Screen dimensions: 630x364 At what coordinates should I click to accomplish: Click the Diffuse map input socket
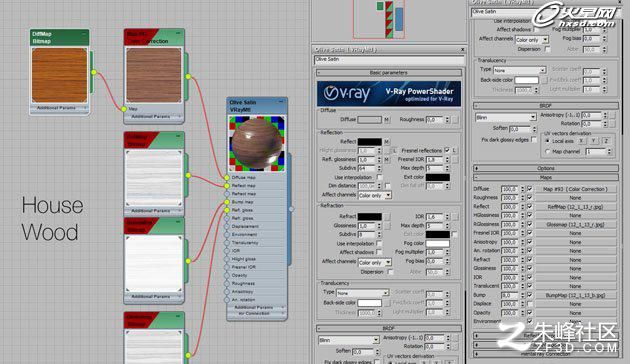pos(227,178)
